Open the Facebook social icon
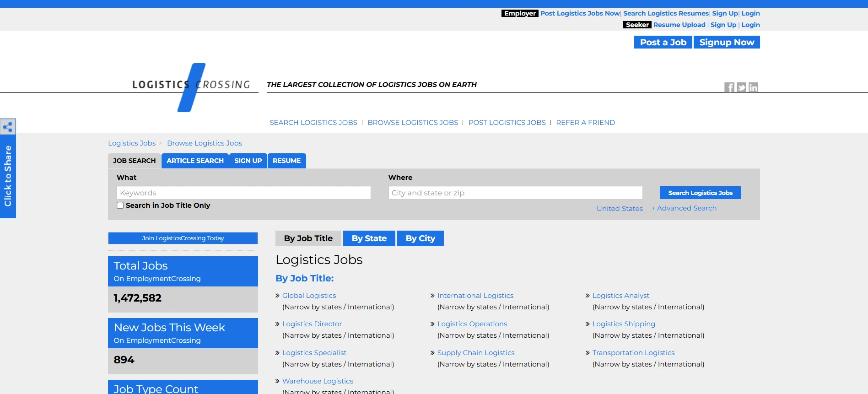Screen dimensions: 868x394 tap(729, 87)
